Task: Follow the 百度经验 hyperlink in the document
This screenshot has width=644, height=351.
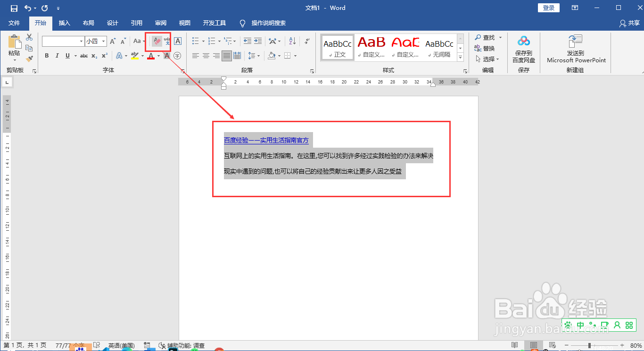Action: point(266,140)
